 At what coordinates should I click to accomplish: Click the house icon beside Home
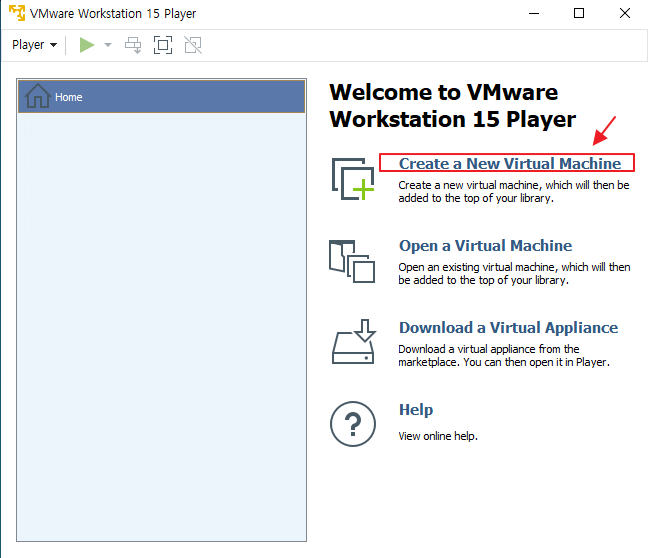click(38, 96)
